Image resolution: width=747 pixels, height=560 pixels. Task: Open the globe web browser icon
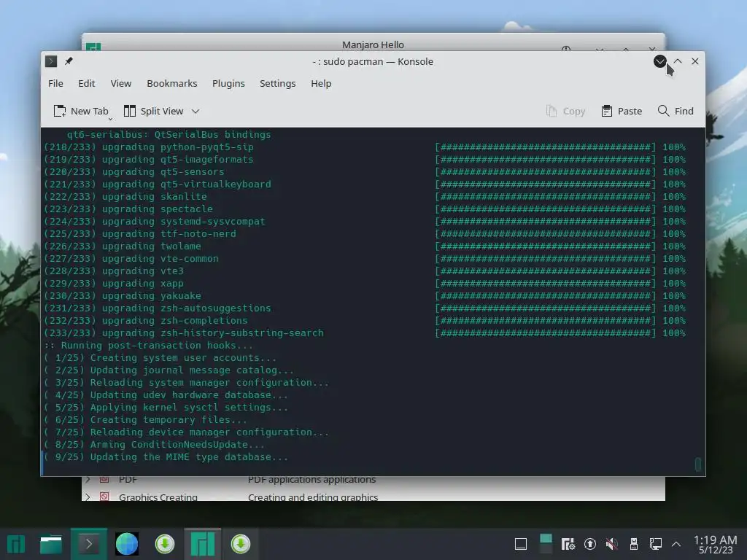click(127, 544)
